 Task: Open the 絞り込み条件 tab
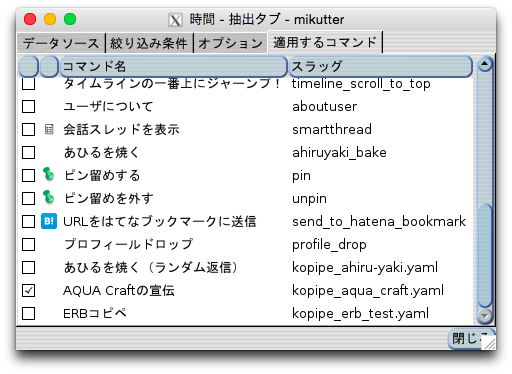pos(149,43)
